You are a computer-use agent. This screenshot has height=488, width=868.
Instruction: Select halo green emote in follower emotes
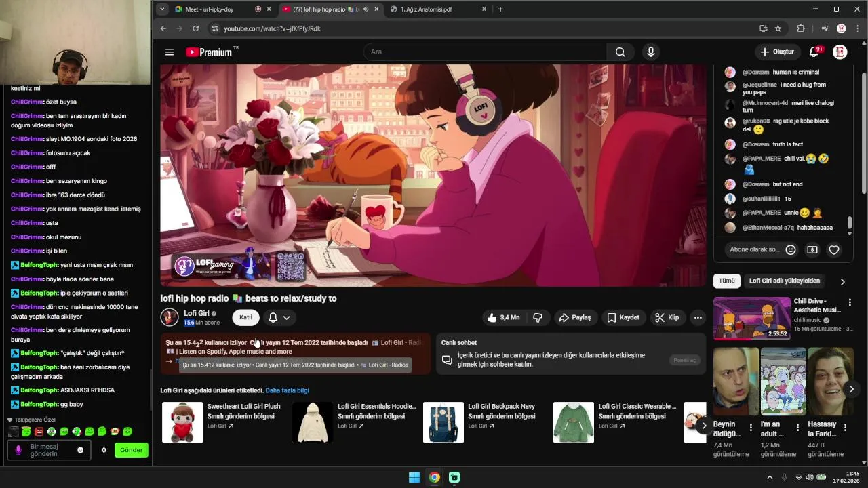(x=26, y=431)
